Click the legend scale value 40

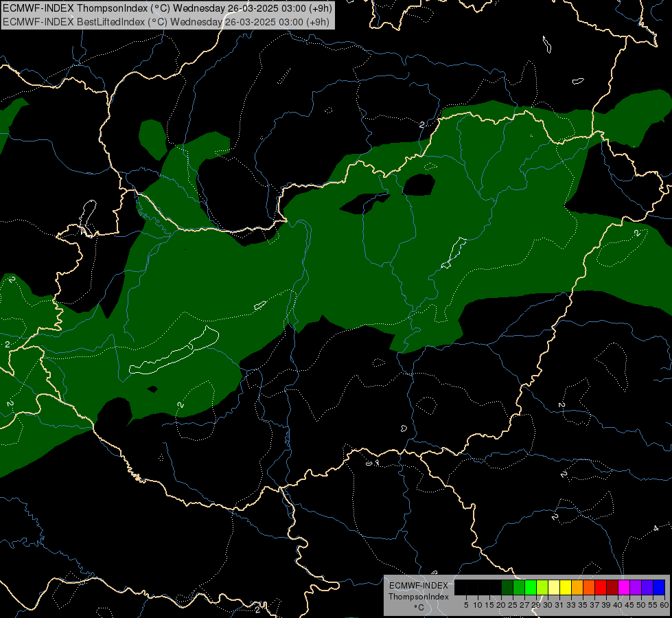coord(618,605)
